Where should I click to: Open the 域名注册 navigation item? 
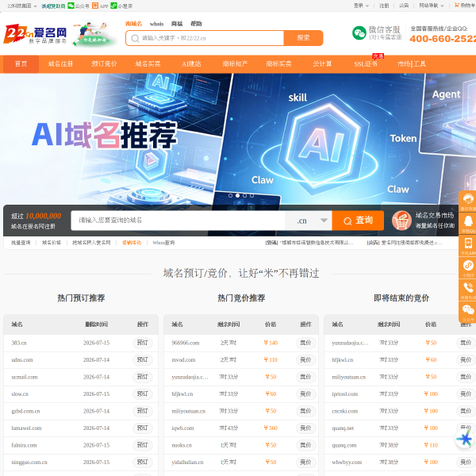(60, 63)
